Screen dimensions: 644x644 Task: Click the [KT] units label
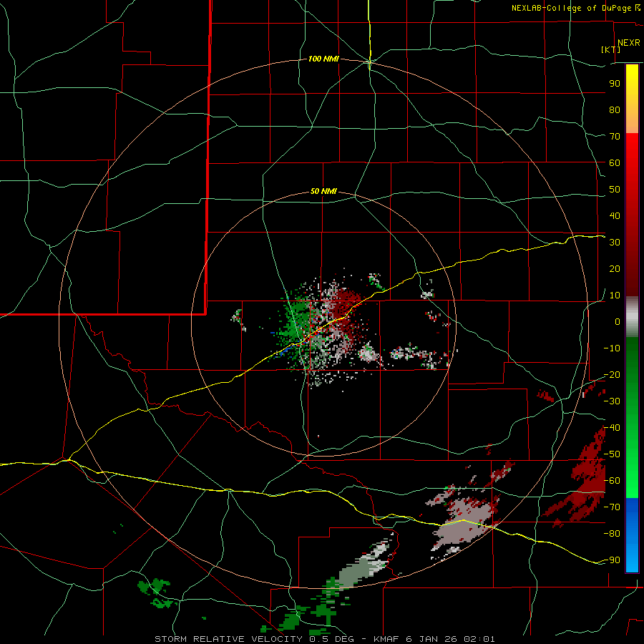[x=611, y=49]
